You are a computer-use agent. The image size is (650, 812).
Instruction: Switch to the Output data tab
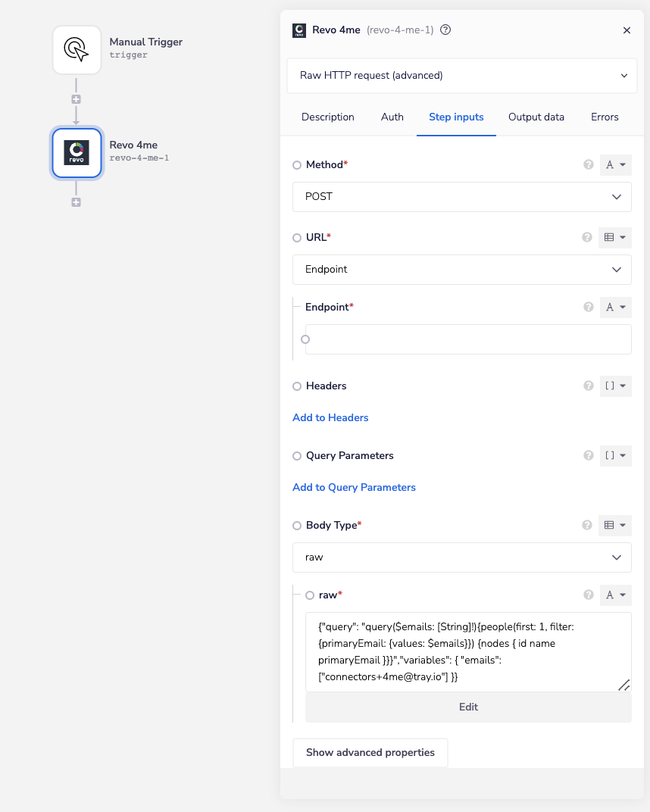point(536,117)
